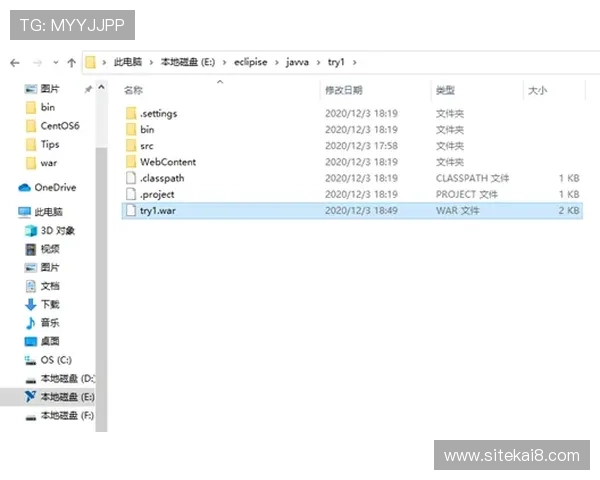The height and width of the screenshot is (480, 600).
Task: Select the .classpath file icon
Action: tap(131, 178)
